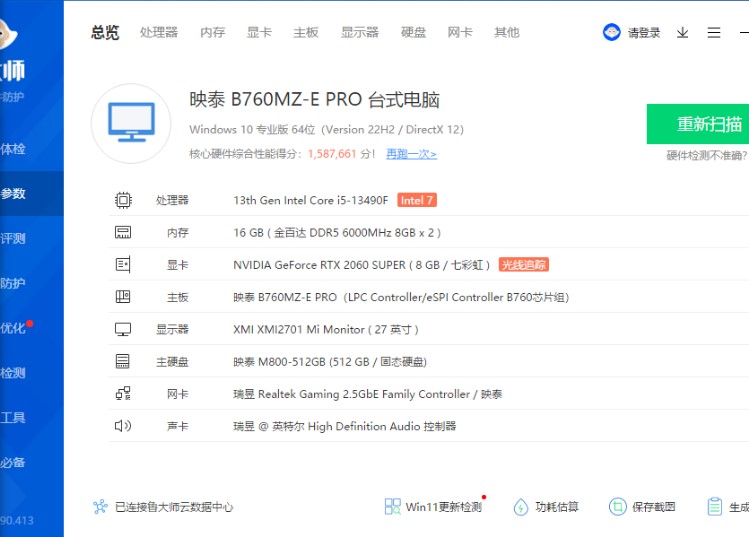Viewport: 749px width, 537px height.
Task: Click the 重新扫描 rescan button
Action: (x=698, y=124)
